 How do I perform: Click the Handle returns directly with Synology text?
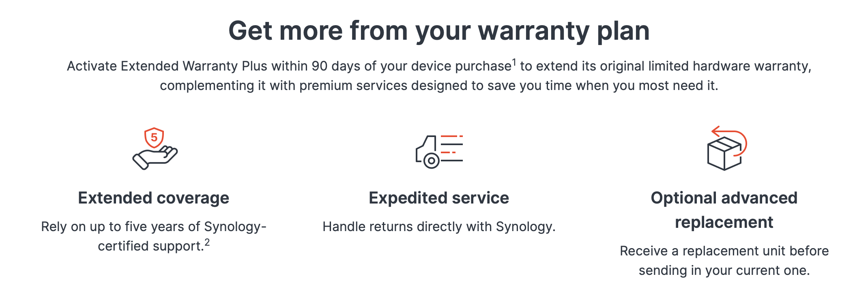pyautogui.click(x=439, y=227)
